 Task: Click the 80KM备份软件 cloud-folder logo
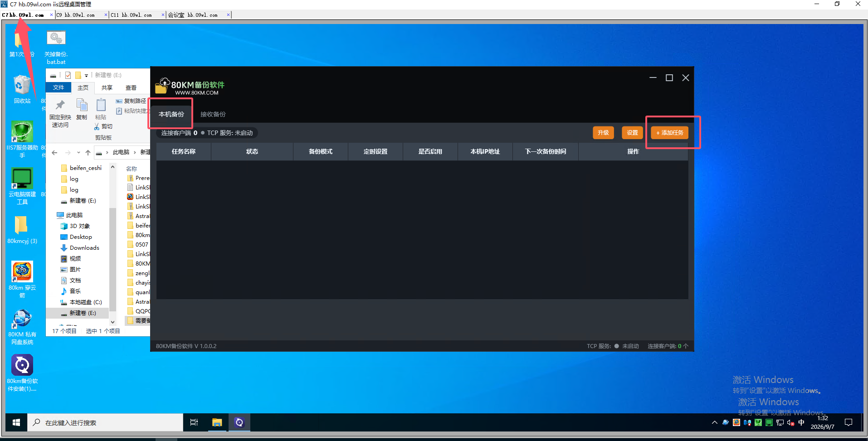(x=162, y=86)
